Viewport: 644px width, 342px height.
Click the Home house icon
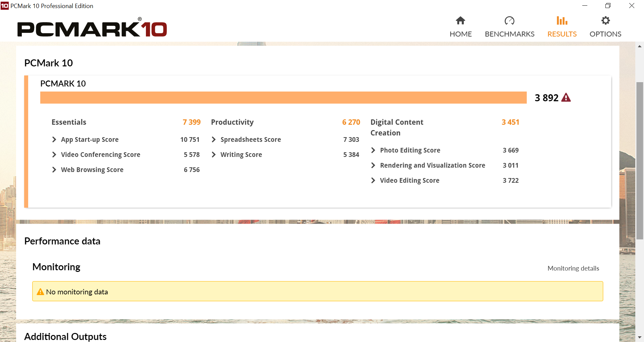tap(461, 21)
